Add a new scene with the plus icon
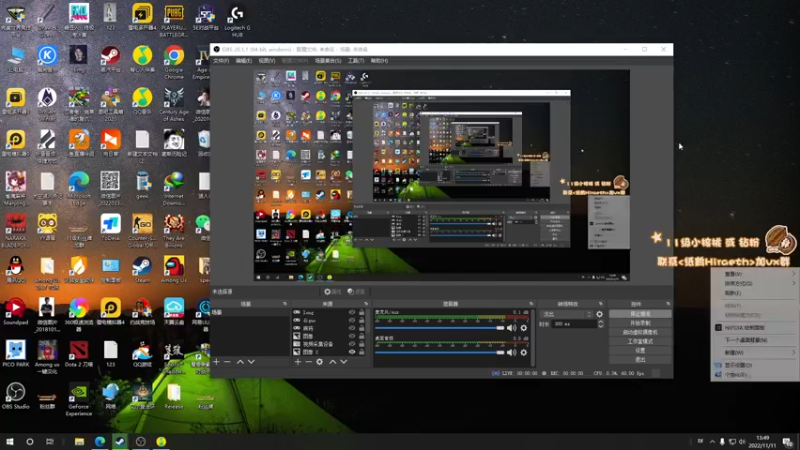 pyautogui.click(x=216, y=362)
